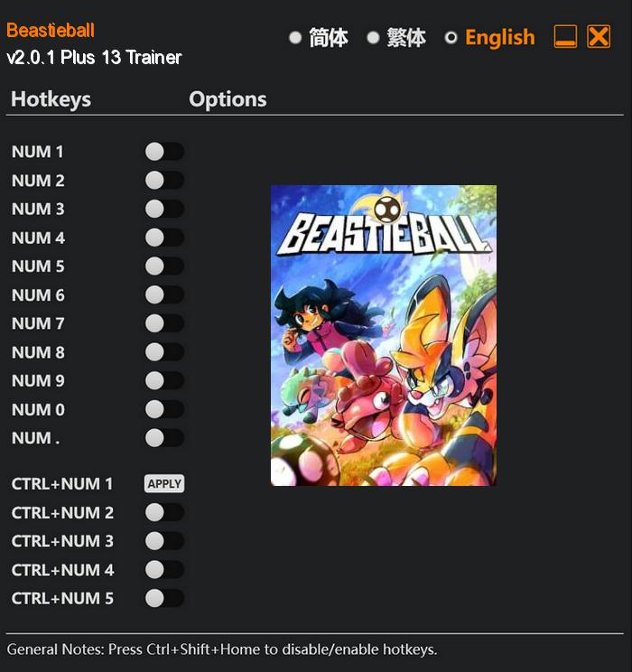Switch on the NUM 7 toggle
Image resolution: width=632 pixels, height=672 pixels.
[x=164, y=323]
